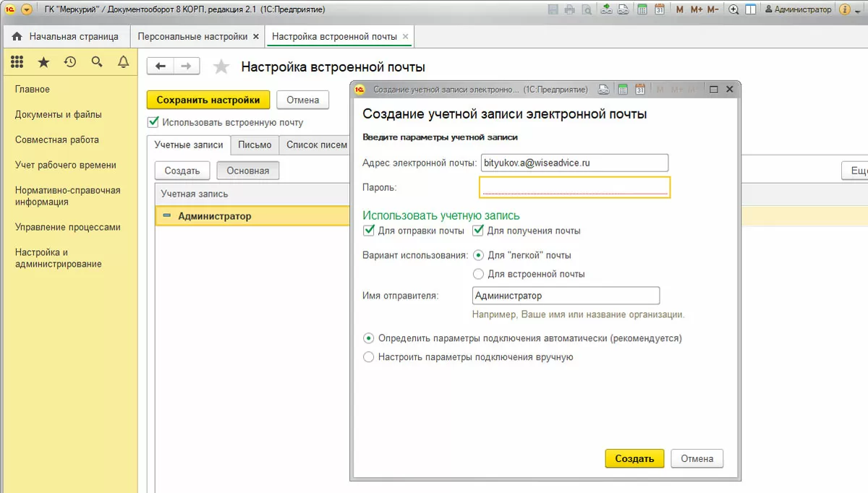Toggle Для отправки почты checkbox
Screen dimensions: 868x493
coord(368,231)
